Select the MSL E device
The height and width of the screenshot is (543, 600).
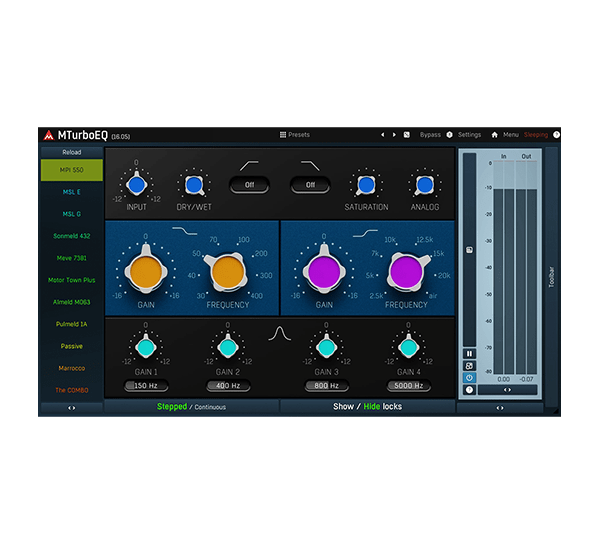pyautogui.click(x=72, y=192)
